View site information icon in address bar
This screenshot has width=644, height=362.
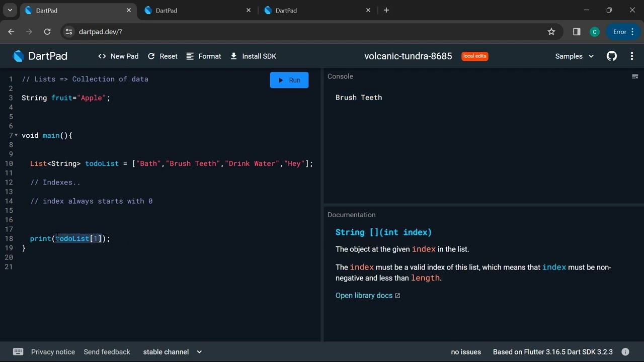(x=69, y=32)
